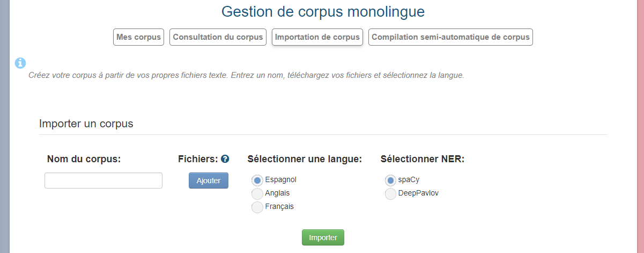644x253 pixels.
Task: Click the Nom du corpus label
Action: tap(84, 159)
